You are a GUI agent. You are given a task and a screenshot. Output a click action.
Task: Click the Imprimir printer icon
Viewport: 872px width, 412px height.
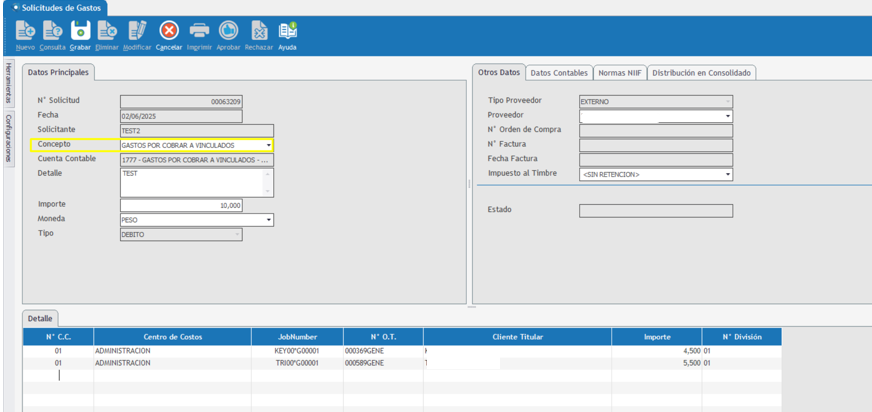(199, 31)
